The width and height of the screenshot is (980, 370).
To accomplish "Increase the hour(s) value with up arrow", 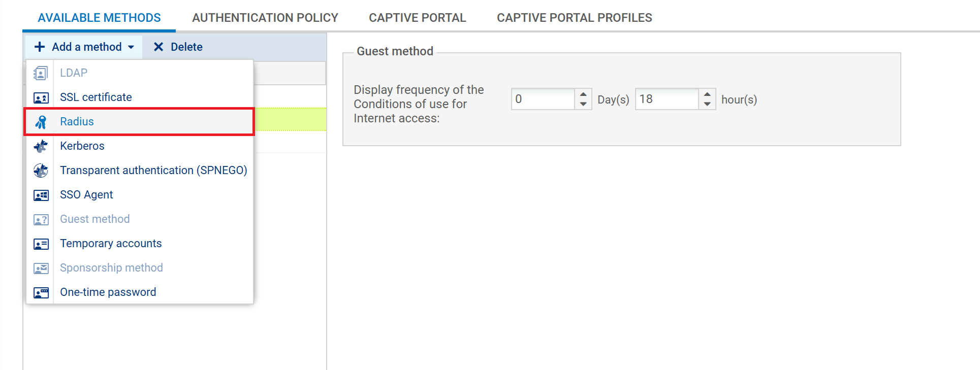I will click(x=707, y=94).
